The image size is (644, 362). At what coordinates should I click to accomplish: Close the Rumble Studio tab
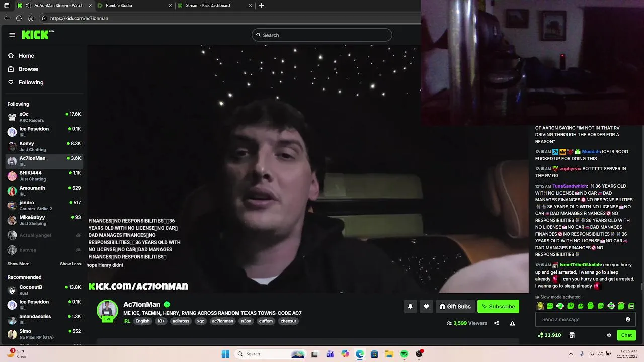tap(170, 6)
